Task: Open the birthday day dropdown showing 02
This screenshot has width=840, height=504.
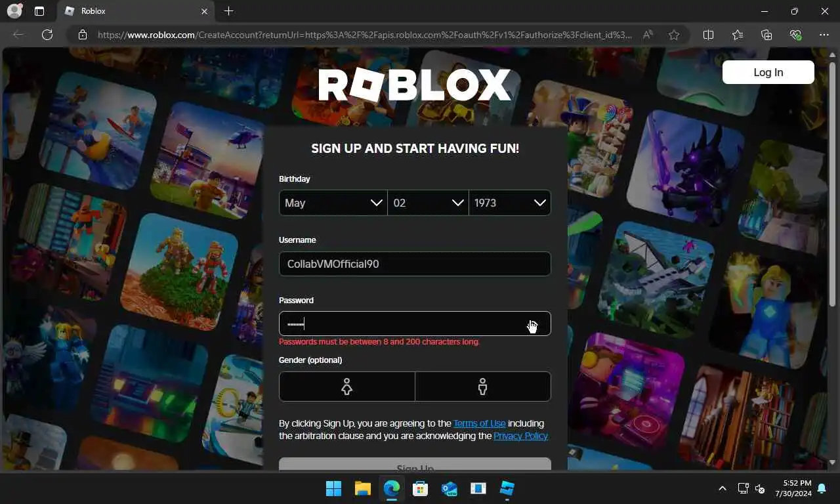Action: [x=428, y=203]
